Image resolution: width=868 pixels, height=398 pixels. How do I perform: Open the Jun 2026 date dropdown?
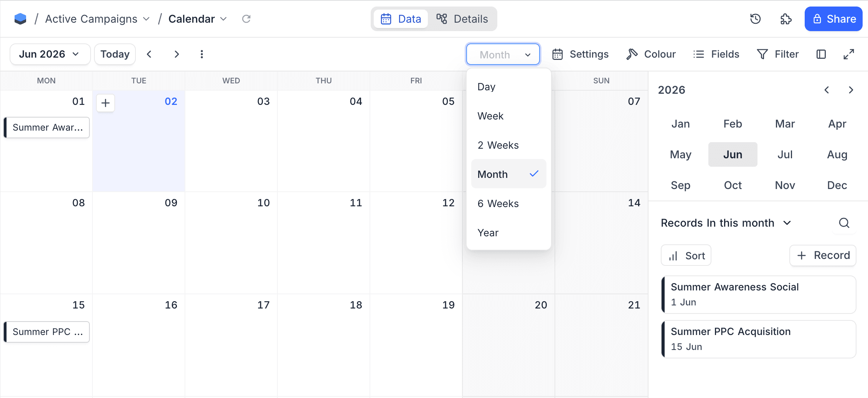[50, 54]
